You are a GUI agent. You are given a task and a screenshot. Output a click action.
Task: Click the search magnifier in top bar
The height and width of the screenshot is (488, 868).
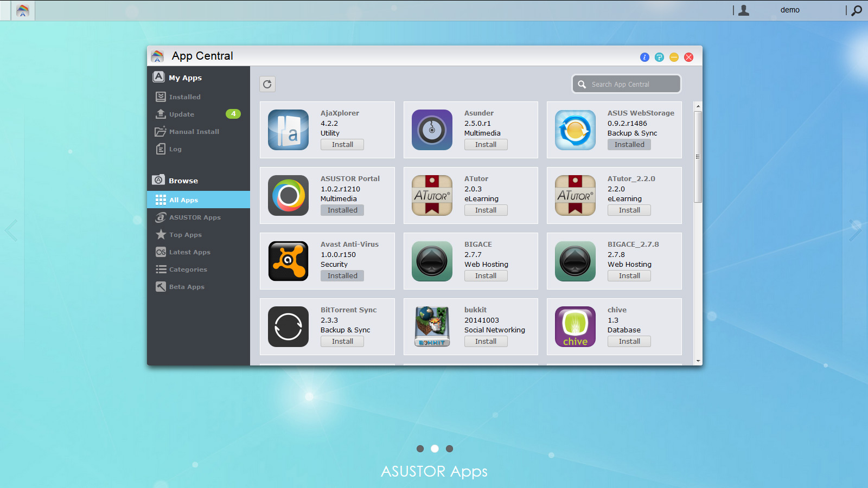pos(857,10)
